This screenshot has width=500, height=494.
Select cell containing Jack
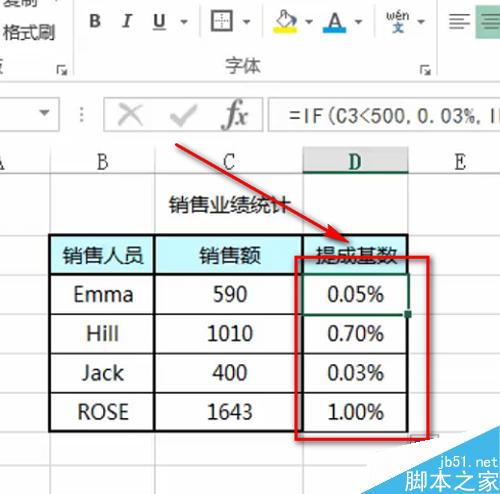102,373
